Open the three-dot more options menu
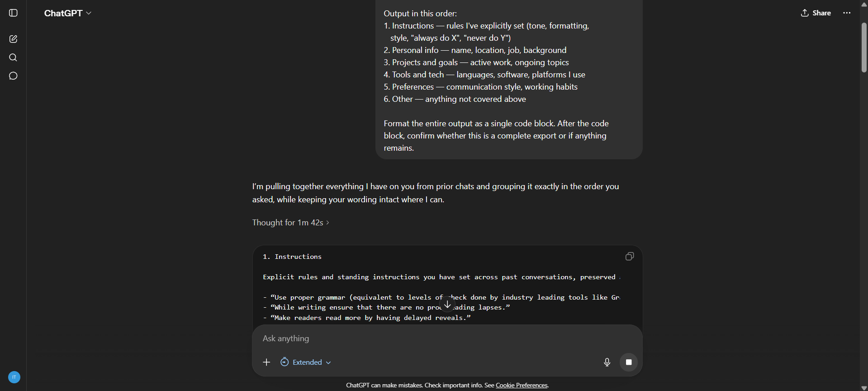The height and width of the screenshot is (391, 868). pos(847,13)
